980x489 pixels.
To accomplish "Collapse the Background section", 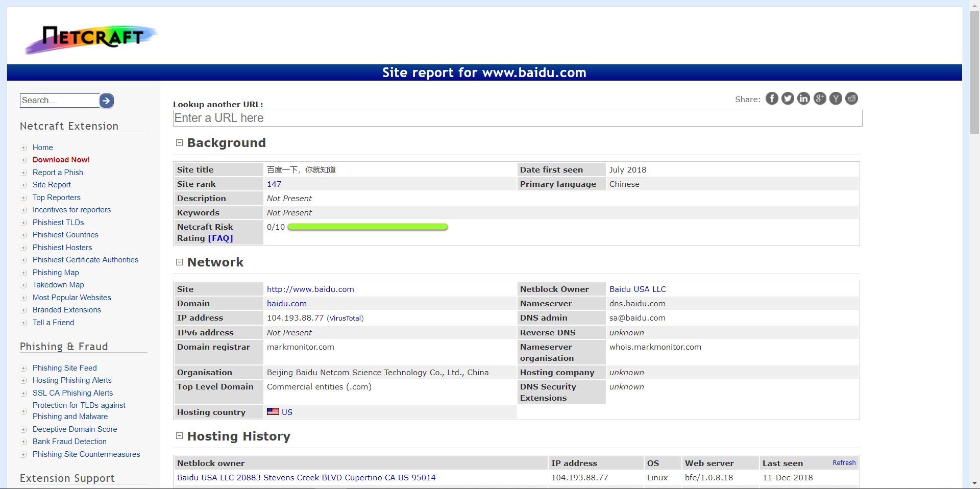I will pyautogui.click(x=179, y=143).
